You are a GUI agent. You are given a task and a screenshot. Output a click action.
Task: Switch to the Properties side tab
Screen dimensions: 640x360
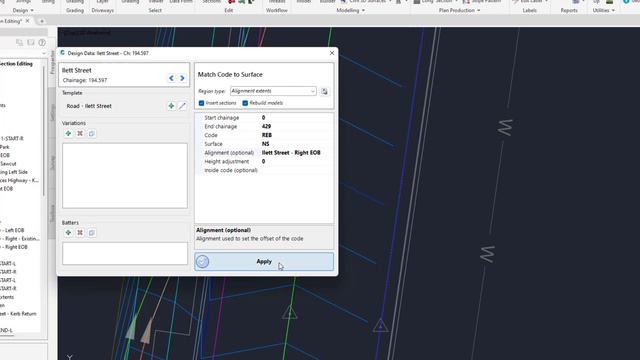point(52,62)
